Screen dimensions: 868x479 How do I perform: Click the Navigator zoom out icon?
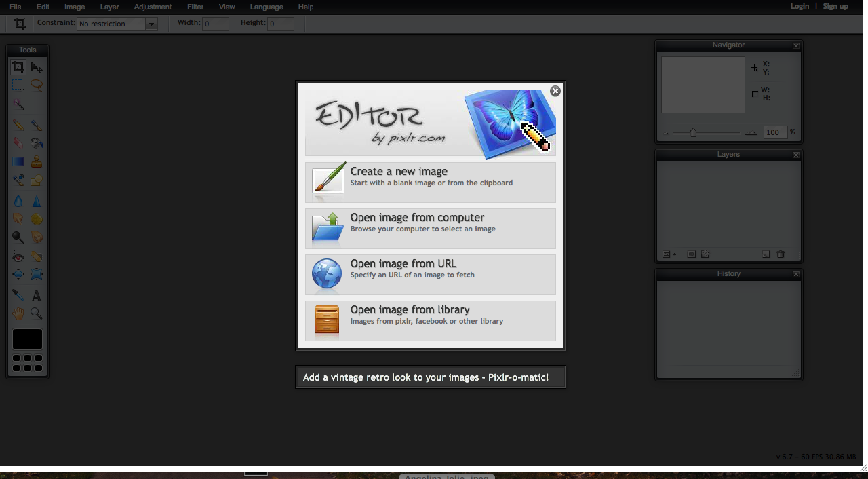coord(666,133)
